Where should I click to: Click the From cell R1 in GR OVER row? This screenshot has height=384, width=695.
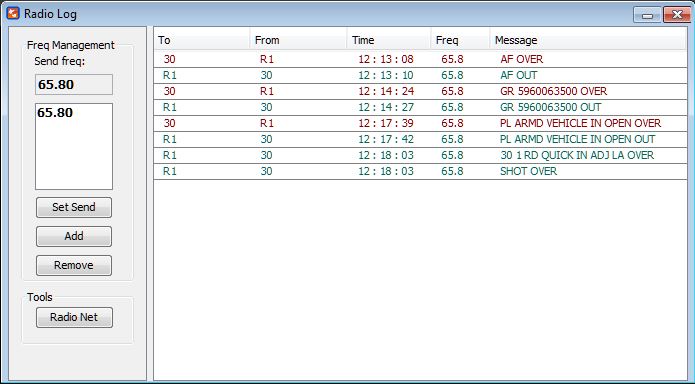tap(267, 91)
